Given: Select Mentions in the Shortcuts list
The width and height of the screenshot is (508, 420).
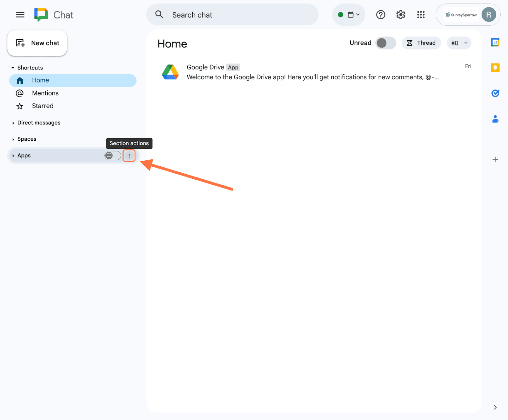Looking at the screenshot, I should 45,93.
